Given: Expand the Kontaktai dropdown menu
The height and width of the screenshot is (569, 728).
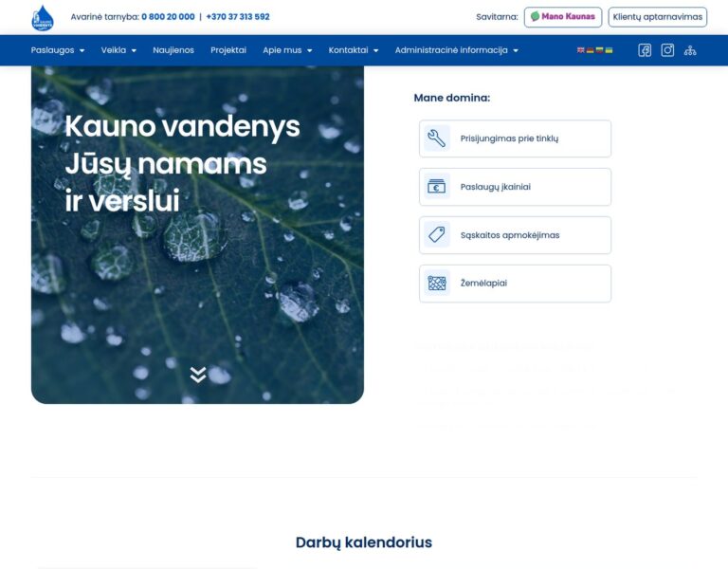Looking at the screenshot, I should click(353, 50).
